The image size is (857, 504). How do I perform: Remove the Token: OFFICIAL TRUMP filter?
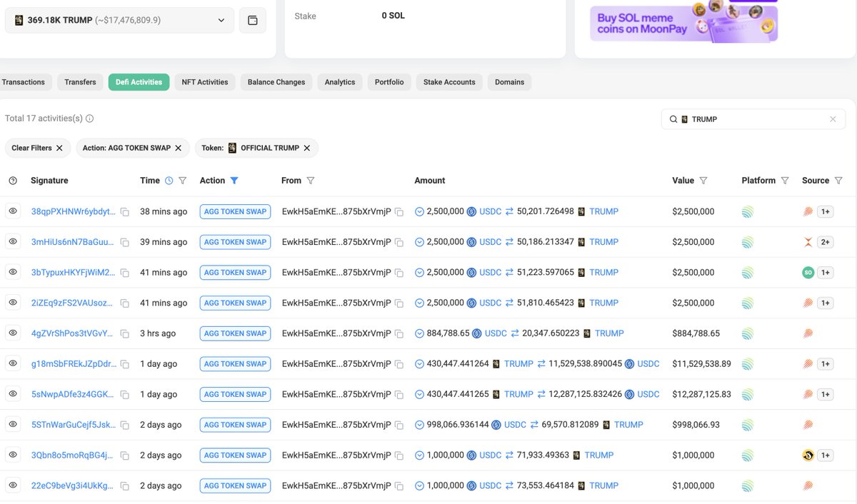tap(306, 148)
